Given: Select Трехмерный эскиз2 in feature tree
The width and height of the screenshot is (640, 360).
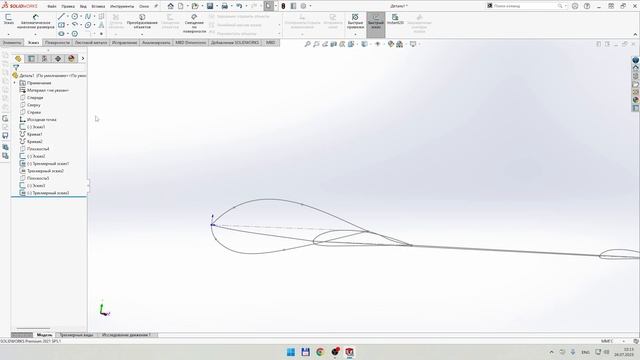Looking at the screenshot, I should coord(45,171).
